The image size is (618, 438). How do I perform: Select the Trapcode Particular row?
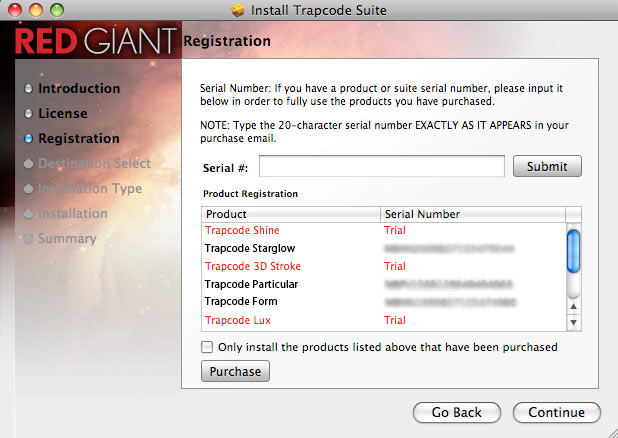coord(383,284)
